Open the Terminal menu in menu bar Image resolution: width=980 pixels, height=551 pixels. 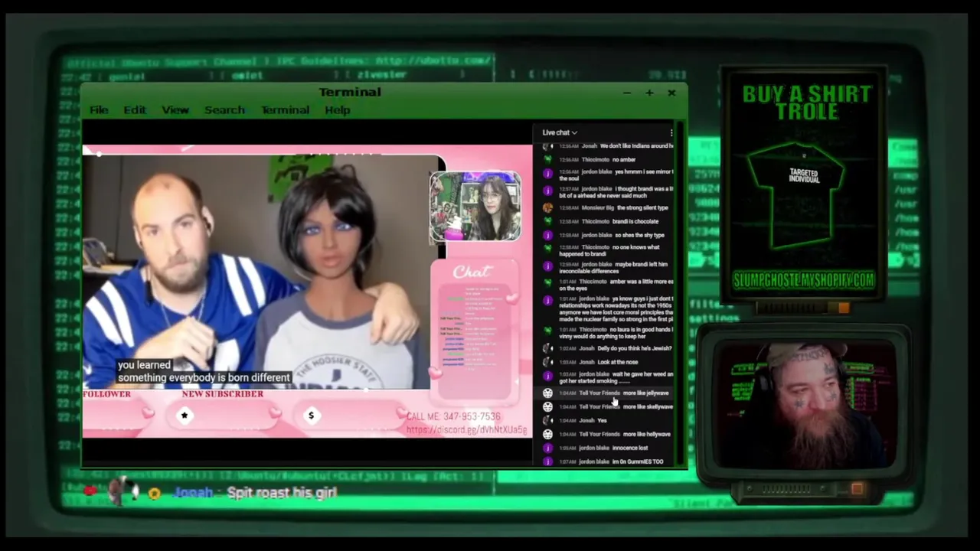[x=285, y=110]
